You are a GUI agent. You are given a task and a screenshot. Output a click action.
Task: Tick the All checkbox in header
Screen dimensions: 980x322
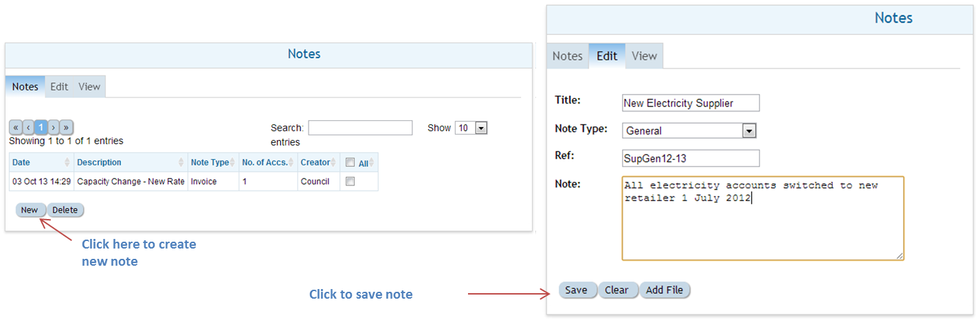point(350,163)
